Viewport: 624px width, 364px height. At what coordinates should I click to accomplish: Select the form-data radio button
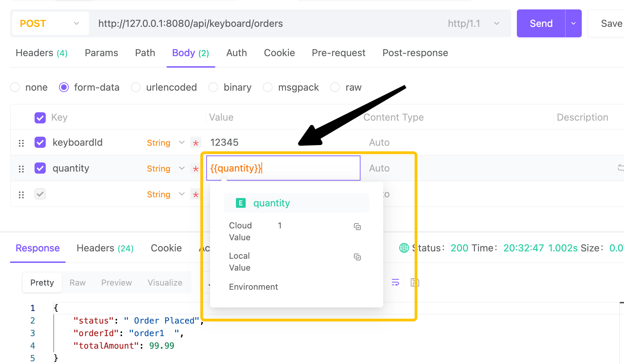pos(64,87)
